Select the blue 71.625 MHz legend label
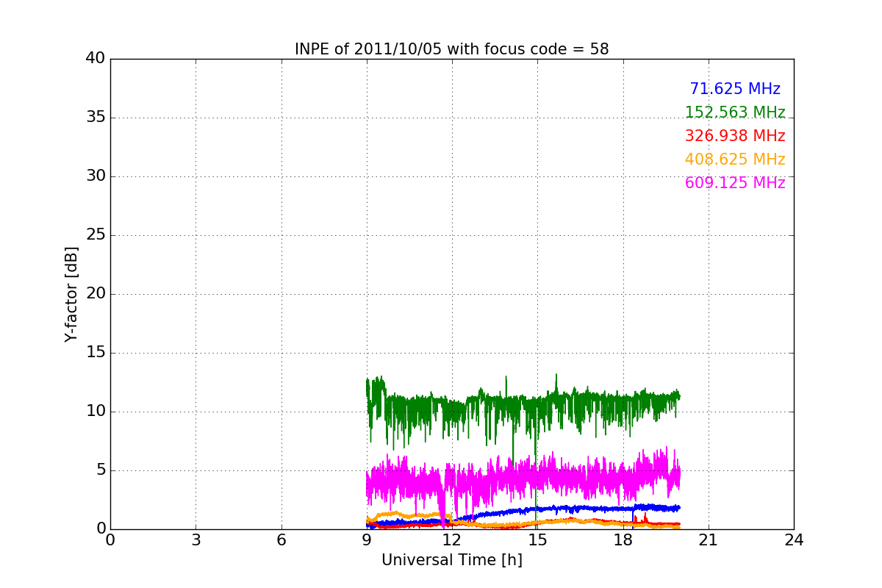Viewport: 882px width, 588px height. pos(735,89)
